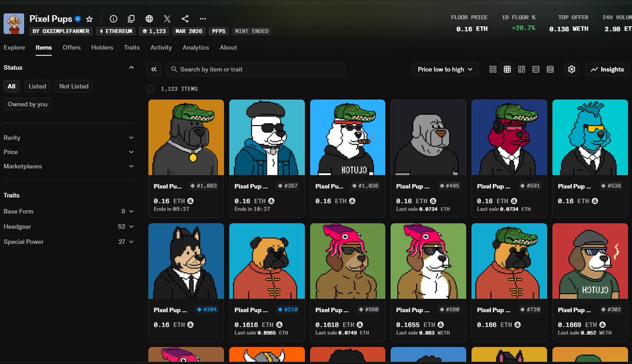632x364 pixels.
Task: Click the #204 token ID badge
Action: [x=206, y=310]
